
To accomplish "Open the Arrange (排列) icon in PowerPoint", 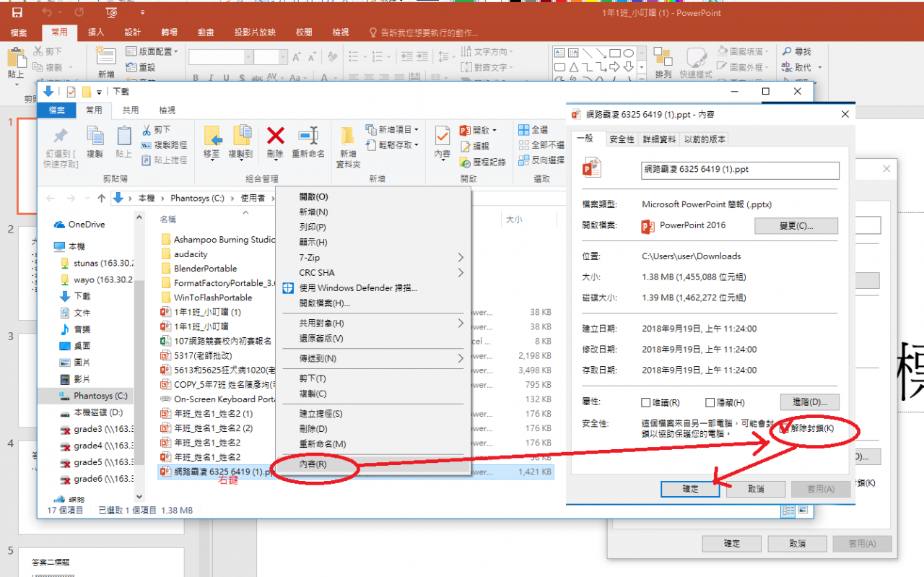I will click(663, 58).
